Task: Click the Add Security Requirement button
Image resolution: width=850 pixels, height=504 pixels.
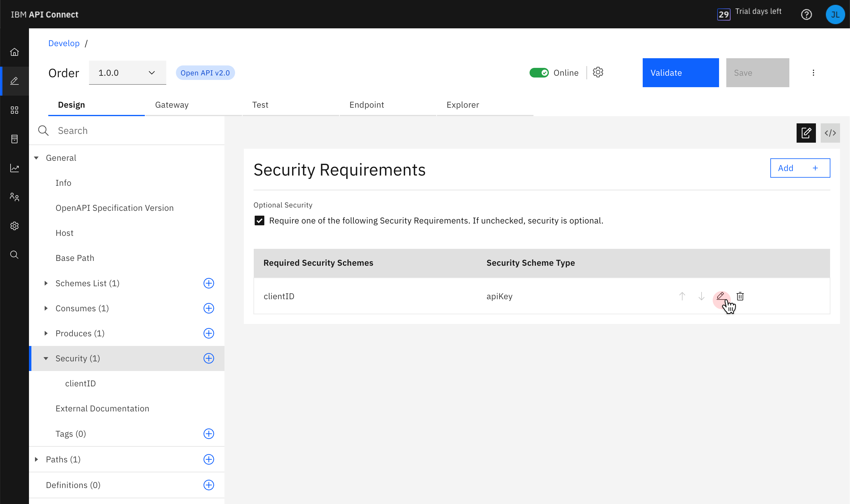Action: 800,168
